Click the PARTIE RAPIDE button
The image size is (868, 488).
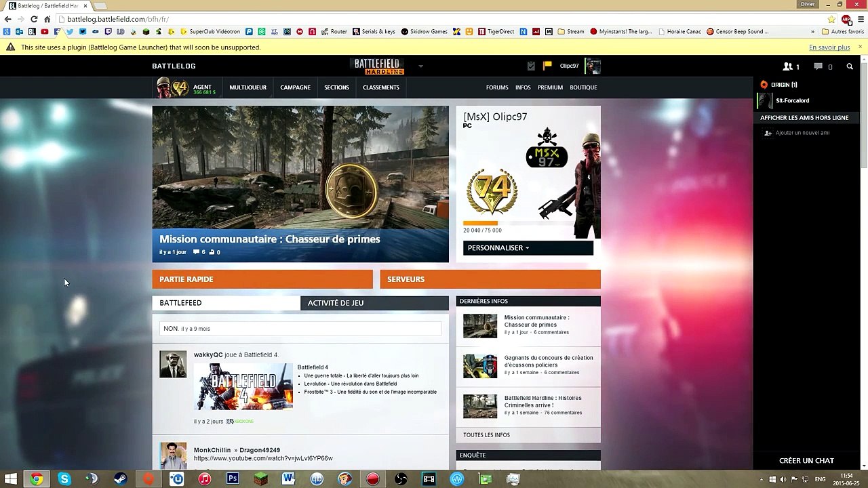(x=262, y=279)
